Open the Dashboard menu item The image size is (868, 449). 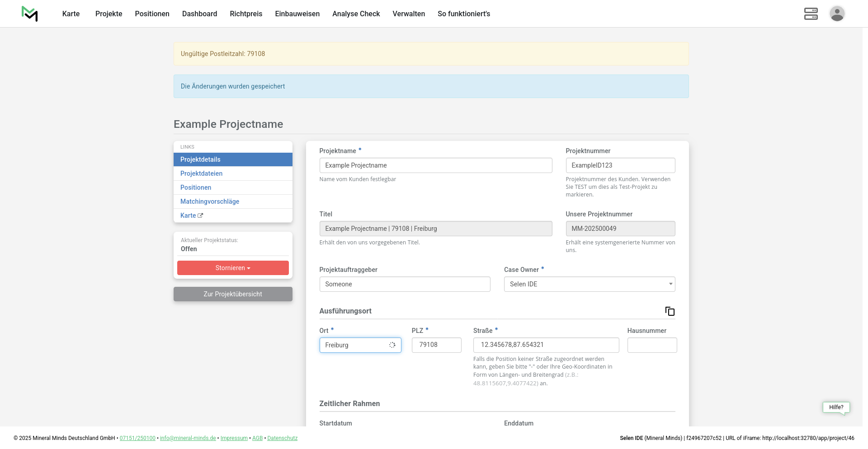point(199,14)
